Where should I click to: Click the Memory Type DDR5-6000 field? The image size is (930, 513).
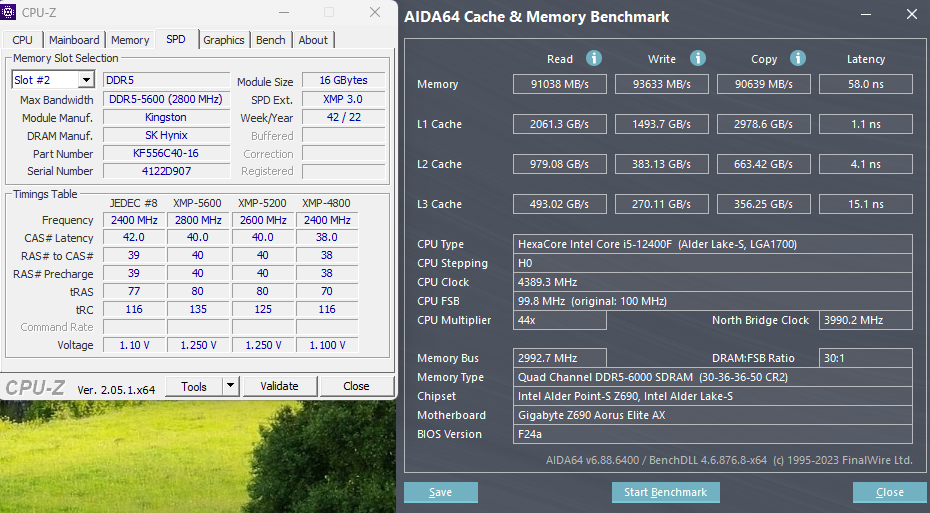(x=713, y=377)
